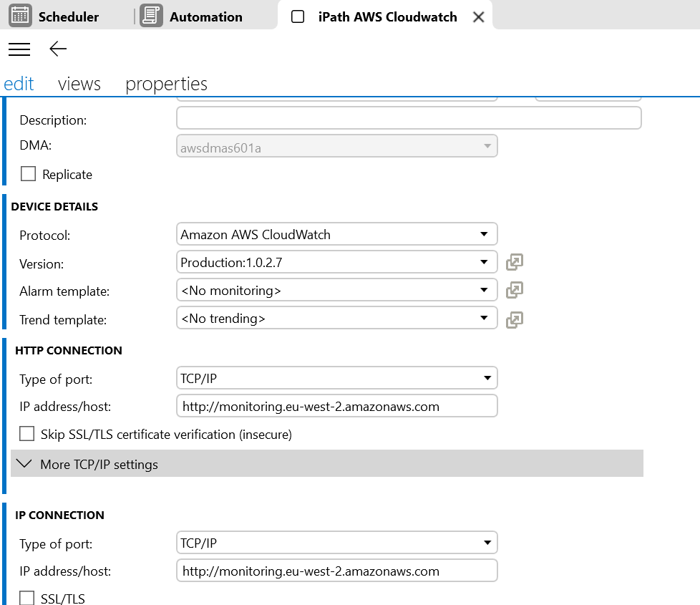Switch to the views tab
Viewport: 700px width, 605px height.
point(79,84)
